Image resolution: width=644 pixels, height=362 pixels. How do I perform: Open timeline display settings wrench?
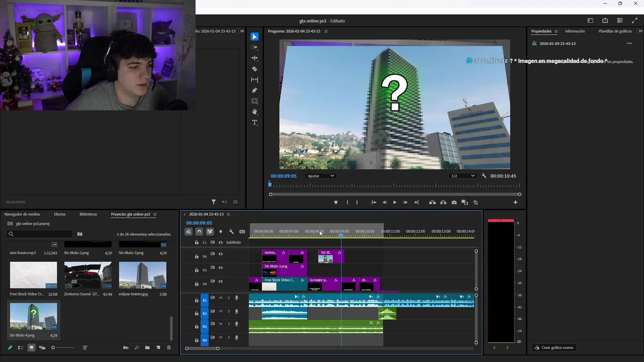click(x=231, y=232)
